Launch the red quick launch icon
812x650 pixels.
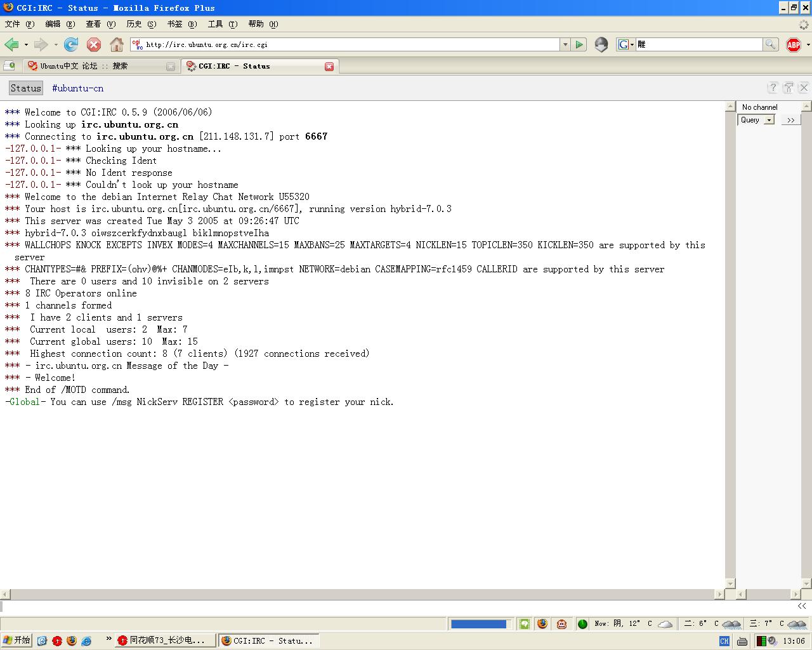(57, 641)
